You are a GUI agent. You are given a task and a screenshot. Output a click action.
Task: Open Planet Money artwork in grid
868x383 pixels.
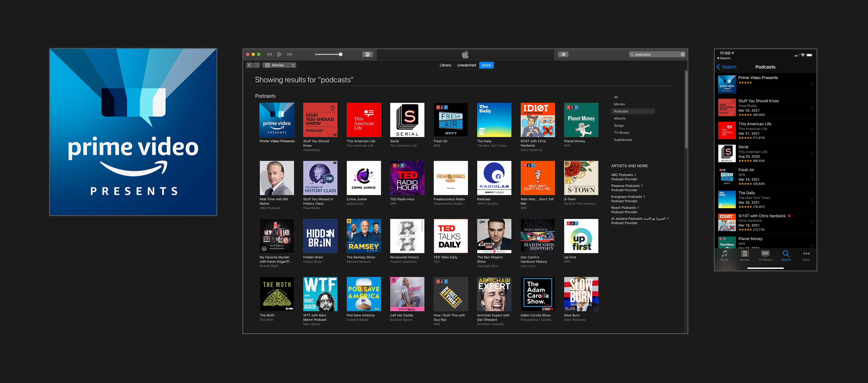(581, 120)
